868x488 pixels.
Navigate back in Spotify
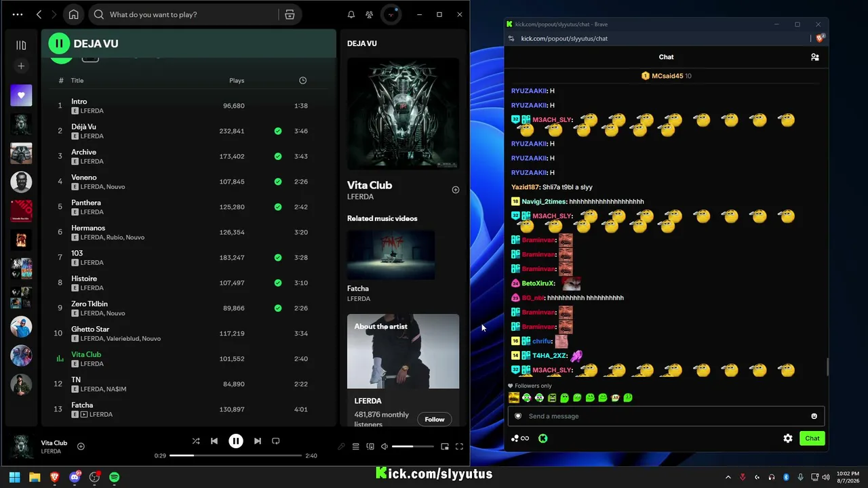pyautogui.click(x=39, y=14)
